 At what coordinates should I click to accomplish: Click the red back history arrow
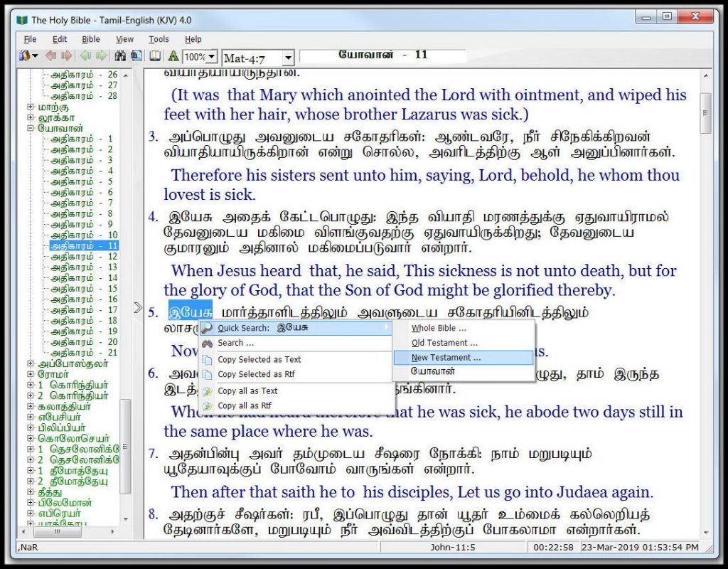coord(51,56)
